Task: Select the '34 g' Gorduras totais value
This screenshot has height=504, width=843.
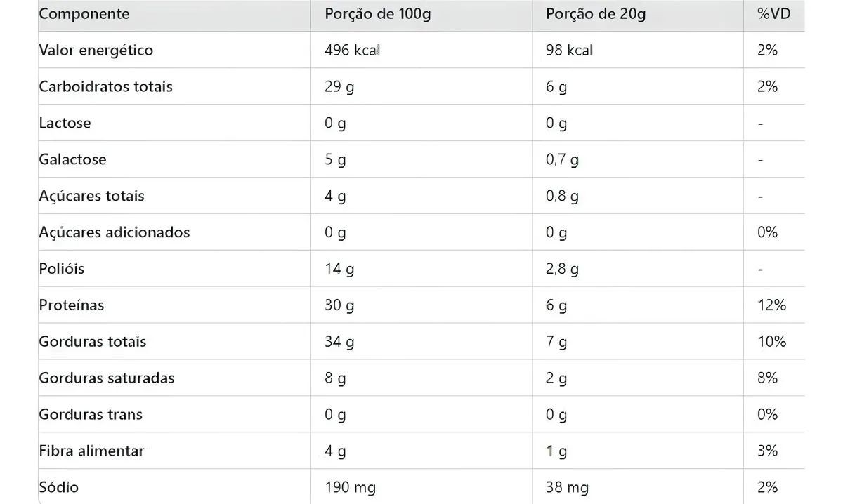Action: [x=340, y=342]
